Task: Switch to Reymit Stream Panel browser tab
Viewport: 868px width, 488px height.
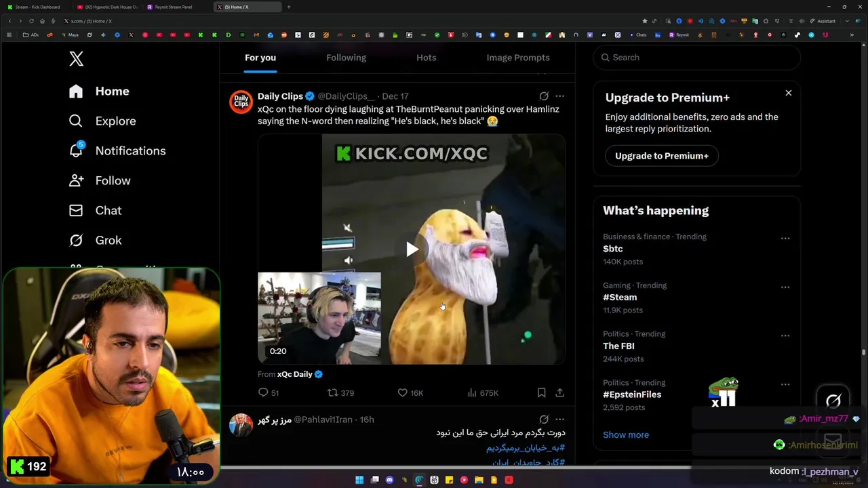Action: click(177, 7)
